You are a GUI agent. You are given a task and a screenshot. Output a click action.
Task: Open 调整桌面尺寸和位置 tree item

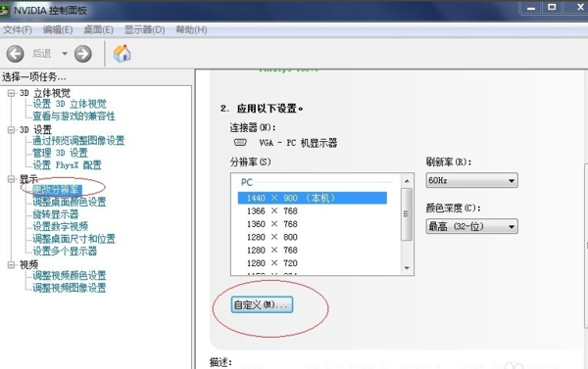tap(73, 239)
